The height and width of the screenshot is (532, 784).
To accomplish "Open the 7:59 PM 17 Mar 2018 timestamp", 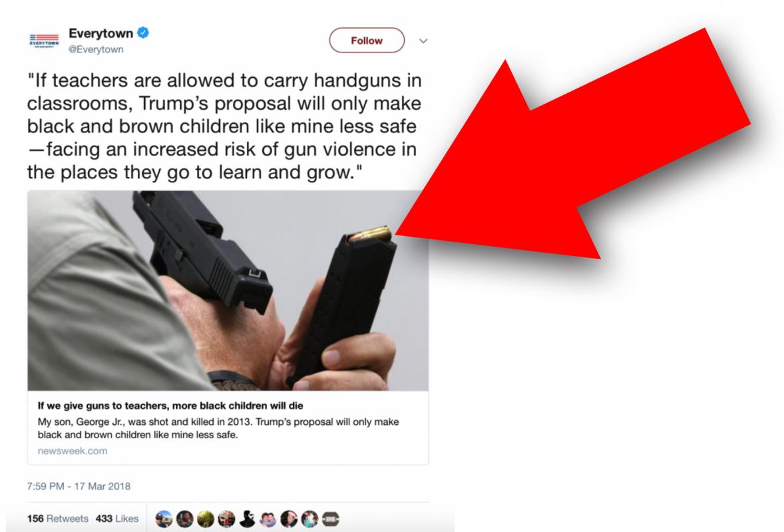I will pyautogui.click(x=79, y=486).
